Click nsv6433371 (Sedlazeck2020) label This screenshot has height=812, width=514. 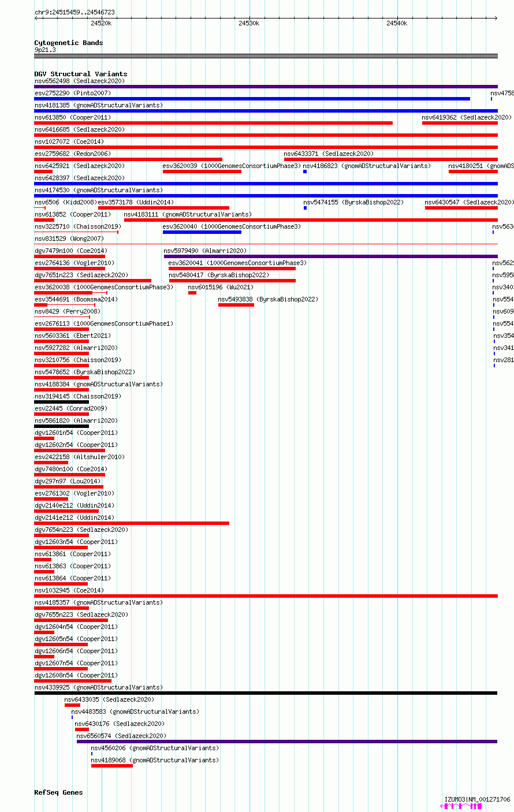tap(329, 154)
